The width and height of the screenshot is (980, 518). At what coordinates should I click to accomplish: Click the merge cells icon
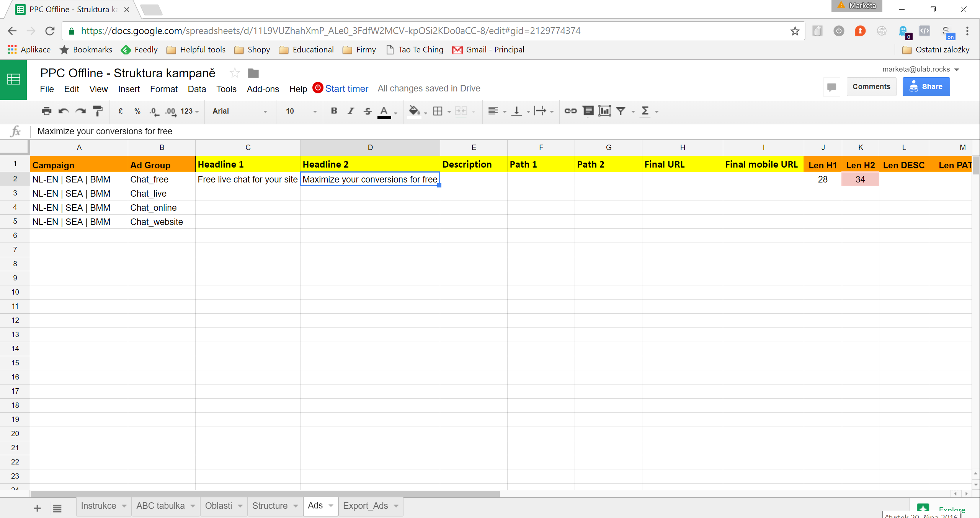pos(463,111)
